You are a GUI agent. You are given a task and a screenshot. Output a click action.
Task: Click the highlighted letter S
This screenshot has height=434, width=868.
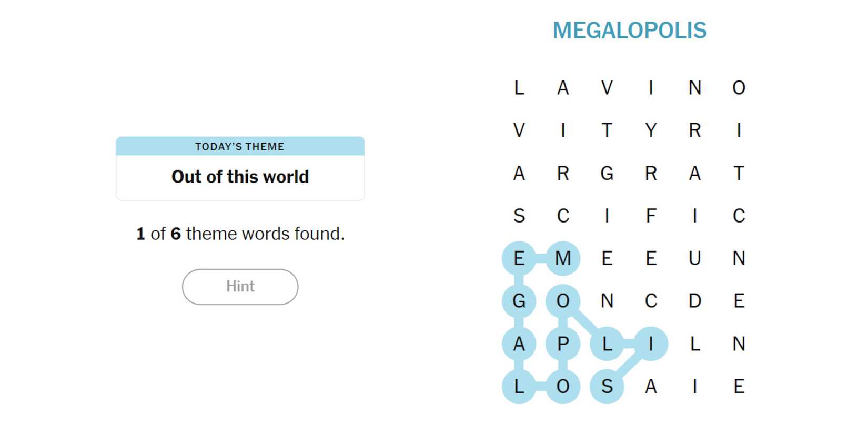607,387
